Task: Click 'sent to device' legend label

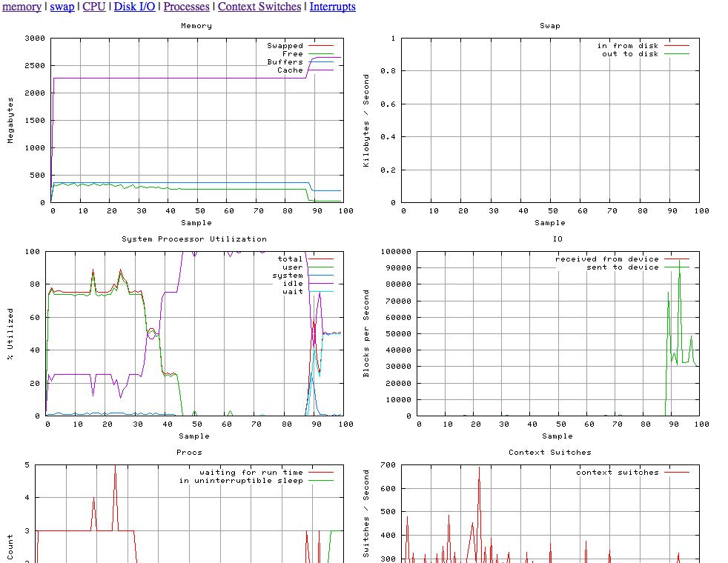Action: tap(623, 267)
